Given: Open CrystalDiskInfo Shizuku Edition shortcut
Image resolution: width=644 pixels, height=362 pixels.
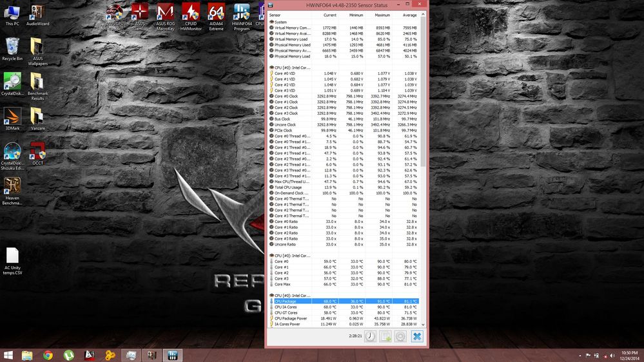Looking at the screenshot, I should coord(12,156).
